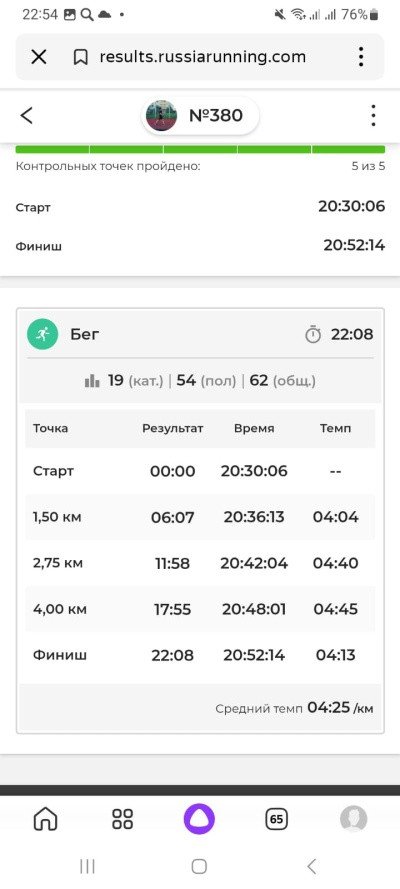This screenshot has height=889, width=400.
Task: Open the page options three-dot menu
Action: (373, 115)
